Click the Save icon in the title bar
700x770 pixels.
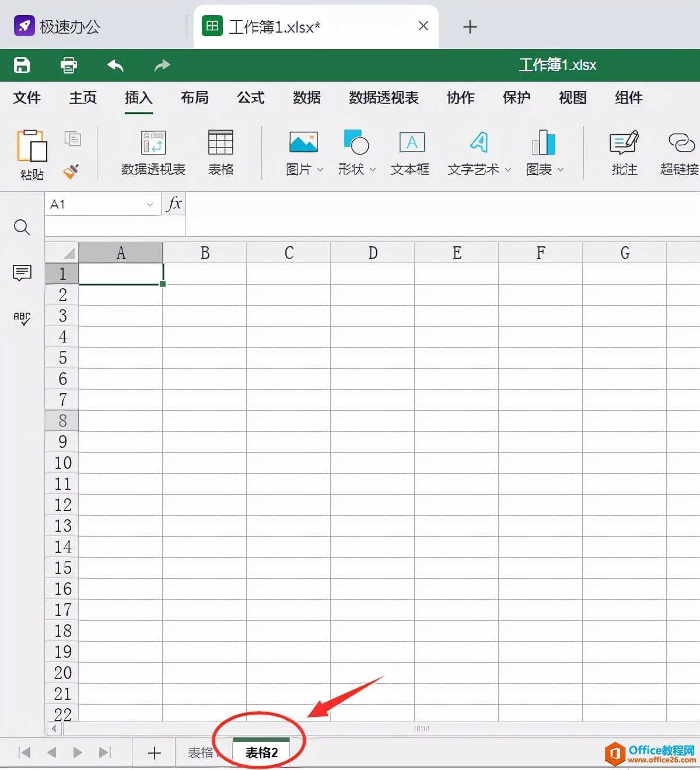22,65
